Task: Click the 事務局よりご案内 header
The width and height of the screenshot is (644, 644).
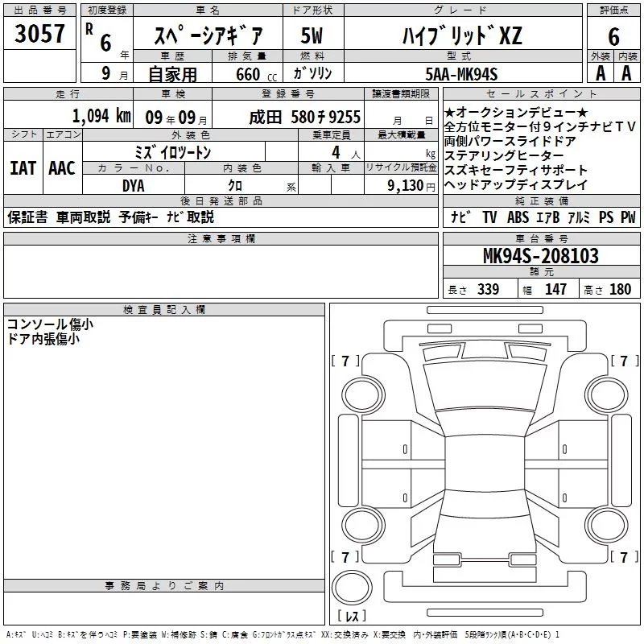Action: point(164,586)
